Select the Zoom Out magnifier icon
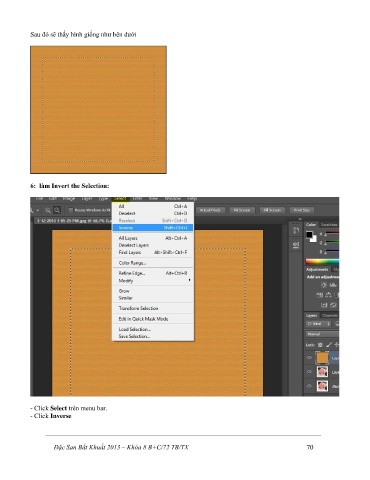The height and width of the screenshot is (480, 370). (x=57, y=210)
